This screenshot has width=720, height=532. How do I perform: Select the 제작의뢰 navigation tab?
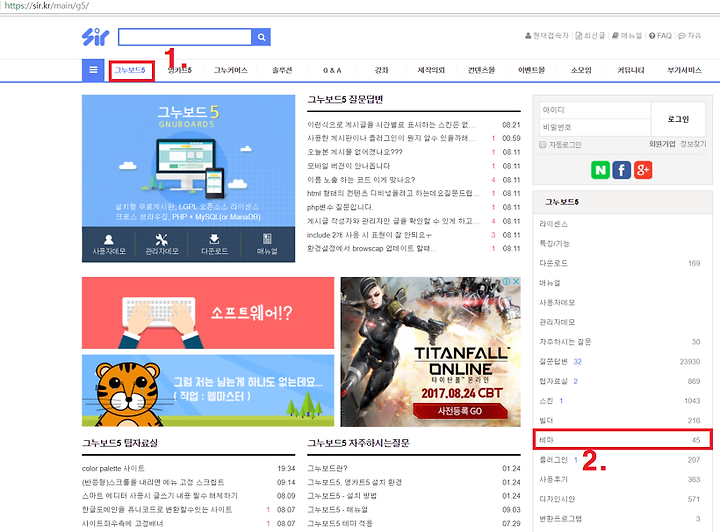431,70
